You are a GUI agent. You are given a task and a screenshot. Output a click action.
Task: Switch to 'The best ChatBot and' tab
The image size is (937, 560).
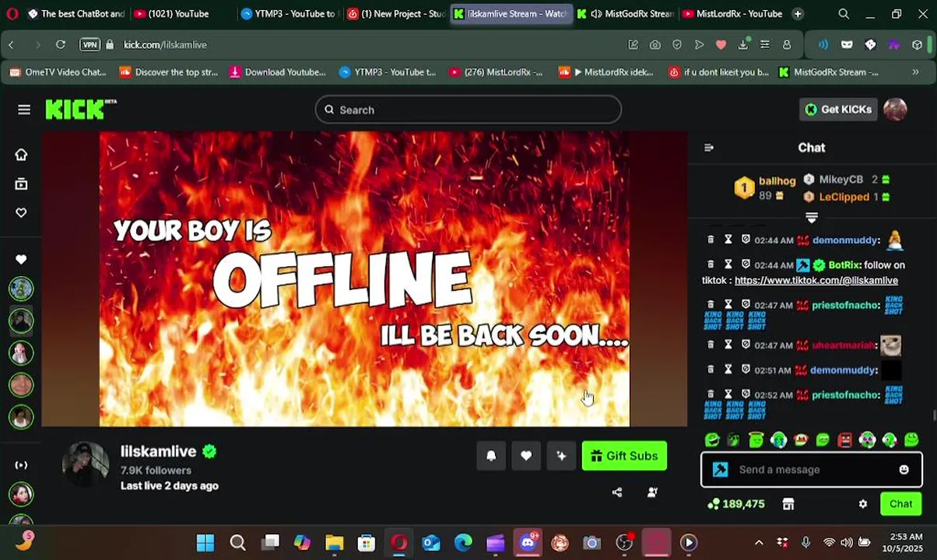pos(75,13)
